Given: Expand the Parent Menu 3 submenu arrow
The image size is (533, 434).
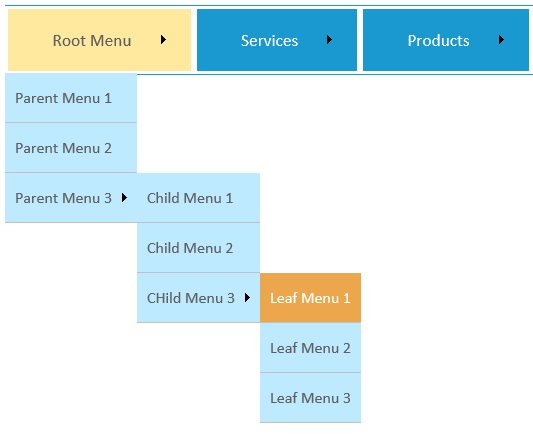Looking at the screenshot, I should pyautogui.click(x=124, y=197).
